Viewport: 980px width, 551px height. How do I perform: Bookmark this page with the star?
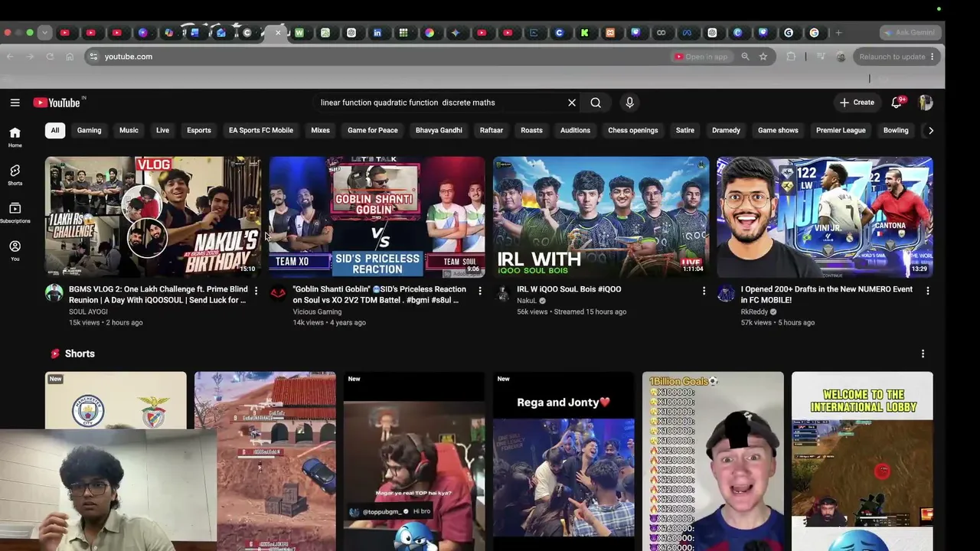tap(763, 57)
